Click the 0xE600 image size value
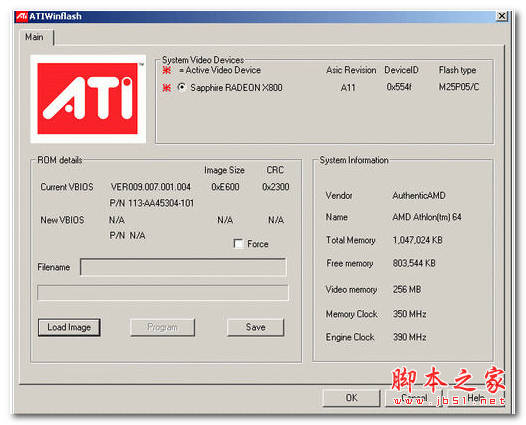This screenshot has height=425, width=526. point(225,187)
